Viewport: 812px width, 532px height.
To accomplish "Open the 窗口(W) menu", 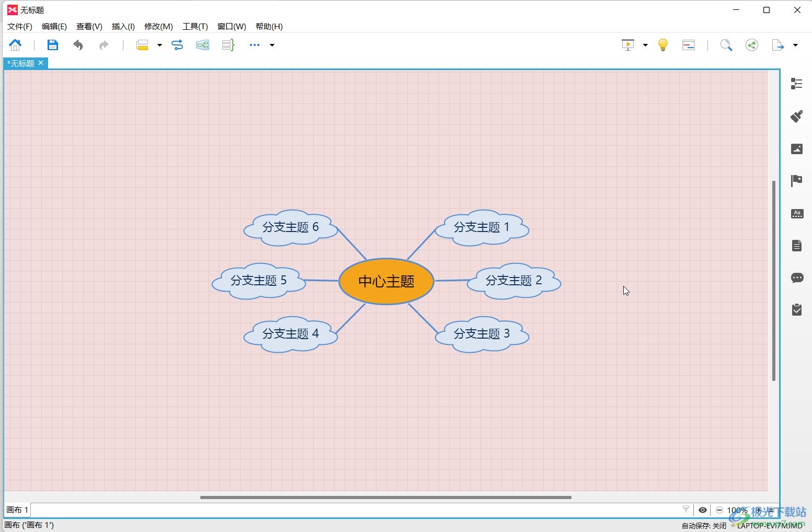I will click(x=232, y=27).
